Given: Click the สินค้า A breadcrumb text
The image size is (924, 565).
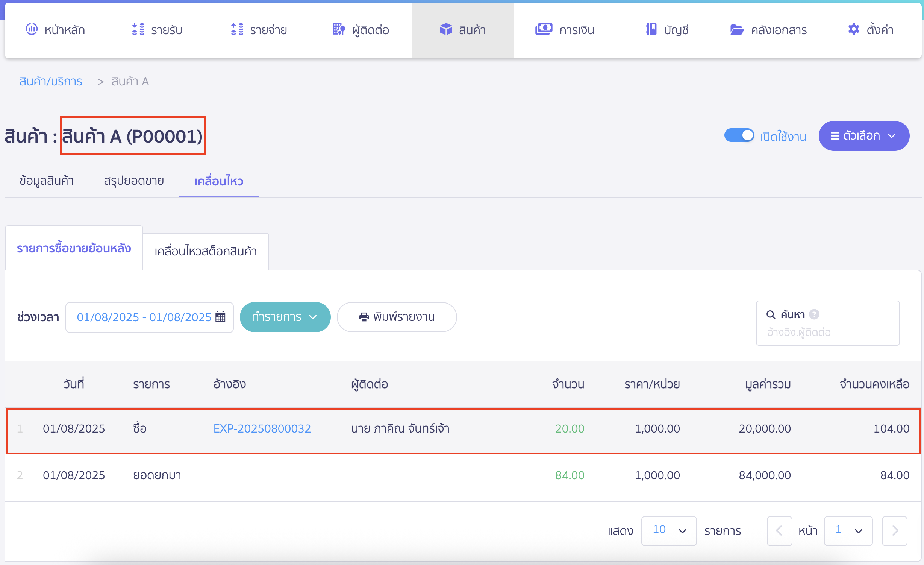Looking at the screenshot, I should pyautogui.click(x=130, y=81).
